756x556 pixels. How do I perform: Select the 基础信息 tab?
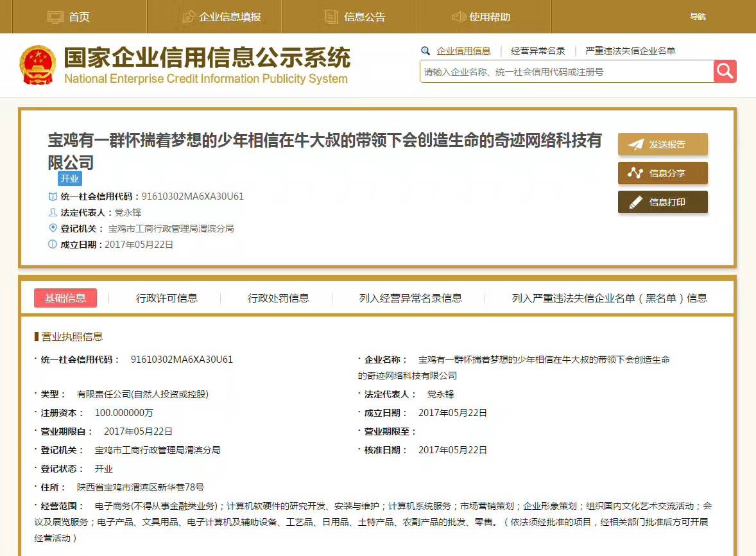click(x=65, y=298)
